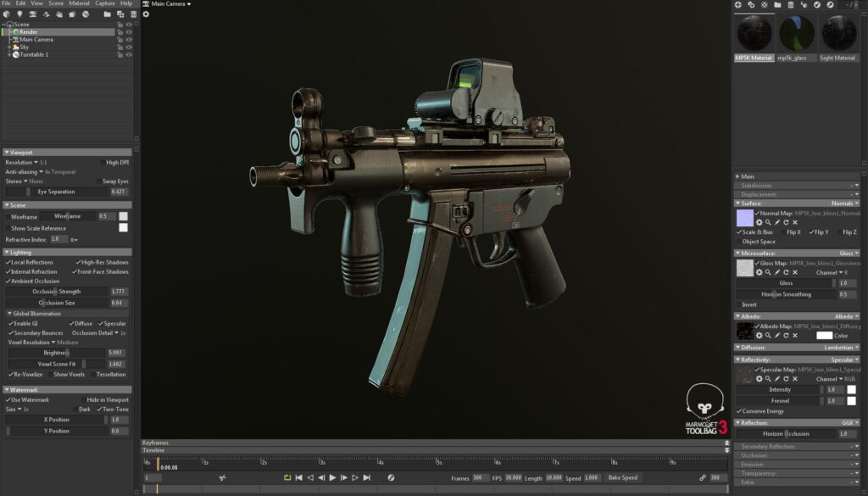
Task: Open the Voxel Resolution dropdown
Action: point(43,343)
